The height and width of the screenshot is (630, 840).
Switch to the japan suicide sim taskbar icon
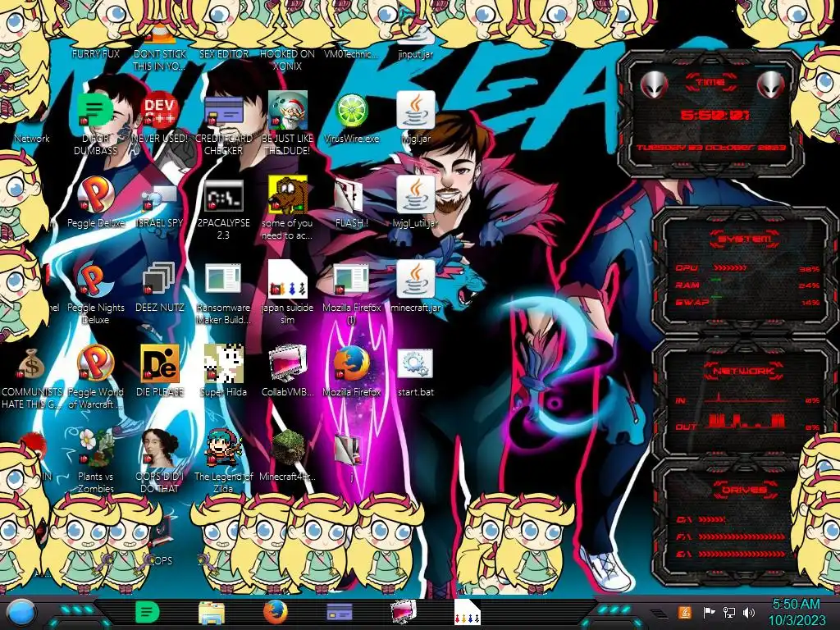pyautogui.click(x=467, y=612)
